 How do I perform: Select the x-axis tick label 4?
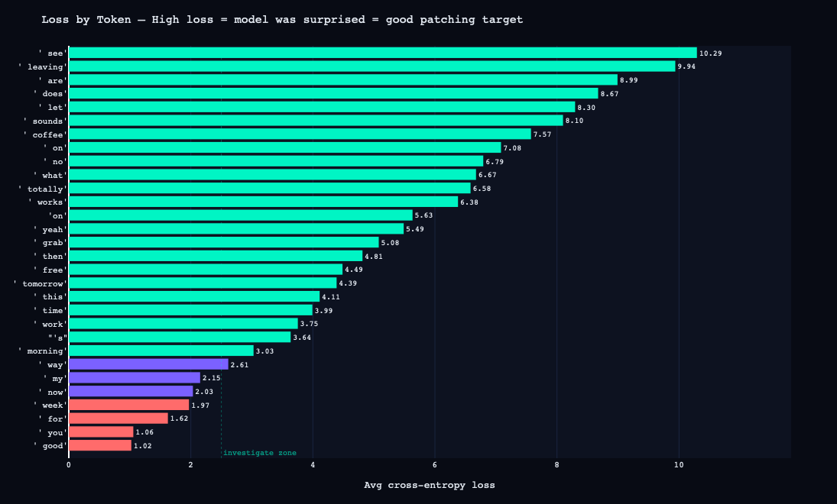(x=313, y=464)
